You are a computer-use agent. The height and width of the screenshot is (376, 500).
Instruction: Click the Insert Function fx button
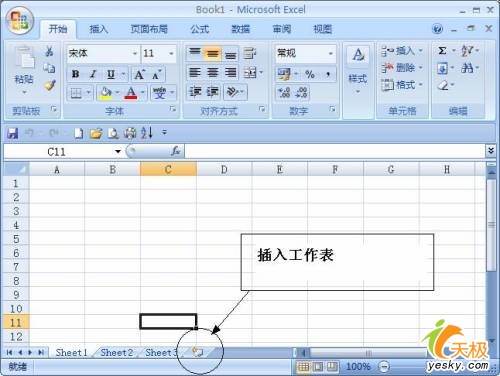click(175, 151)
